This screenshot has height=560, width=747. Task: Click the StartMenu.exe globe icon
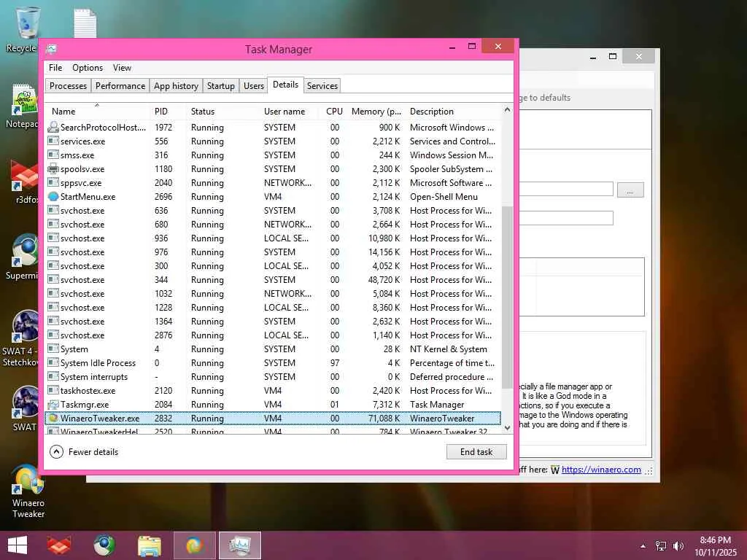(x=53, y=197)
